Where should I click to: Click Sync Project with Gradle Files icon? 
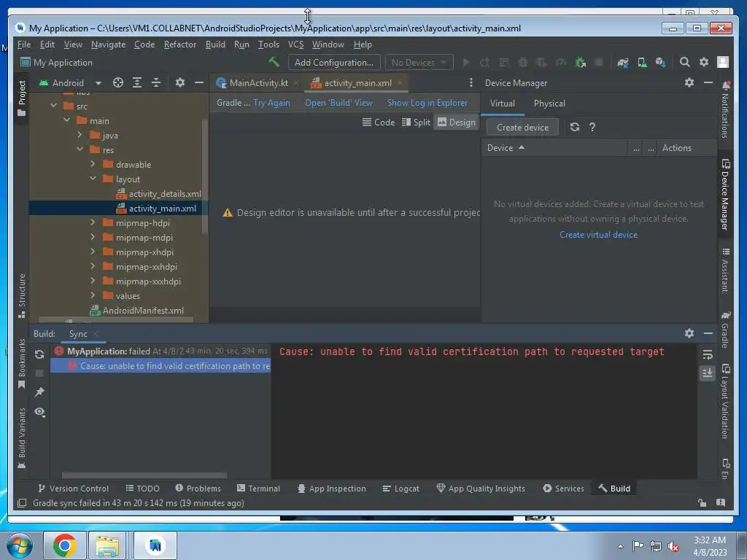click(x=623, y=63)
